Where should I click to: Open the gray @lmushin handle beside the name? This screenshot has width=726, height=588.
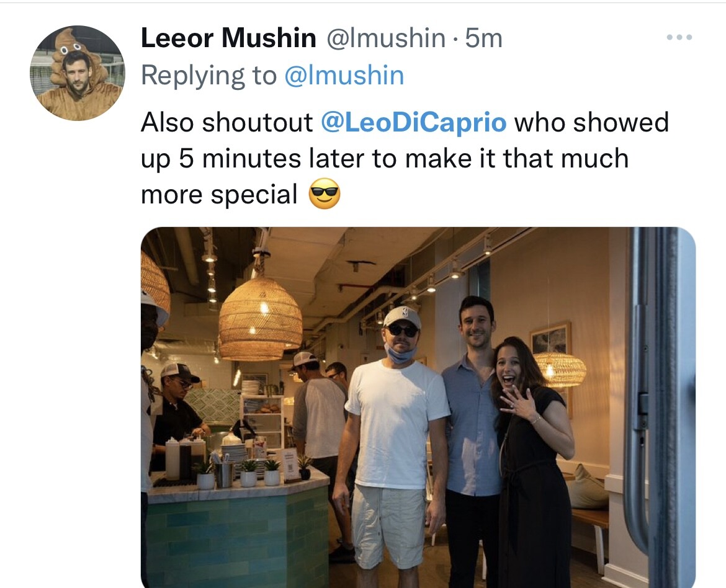coord(386,37)
